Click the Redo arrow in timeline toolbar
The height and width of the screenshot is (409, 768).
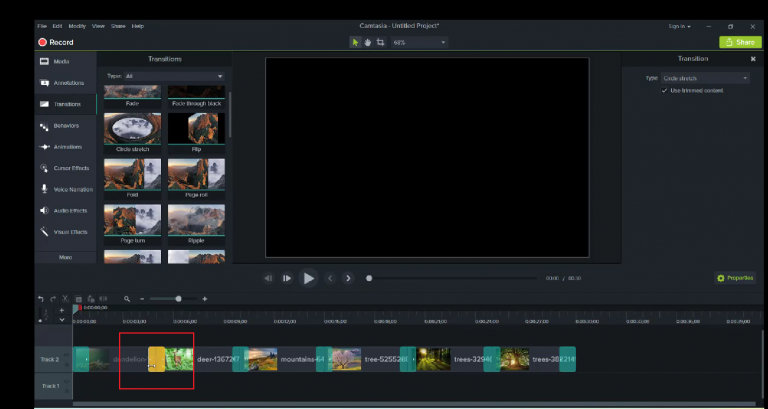pos(53,299)
